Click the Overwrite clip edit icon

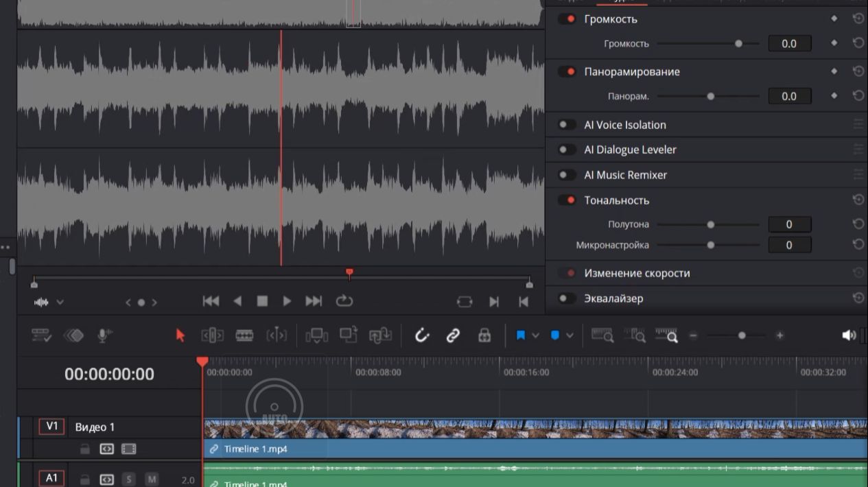pyautogui.click(x=349, y=335)
